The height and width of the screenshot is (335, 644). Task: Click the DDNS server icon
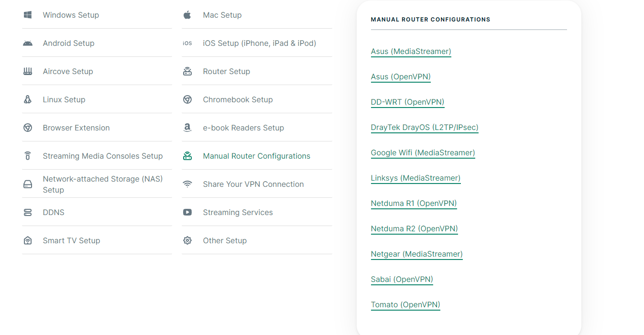click(x=28, y=212)
